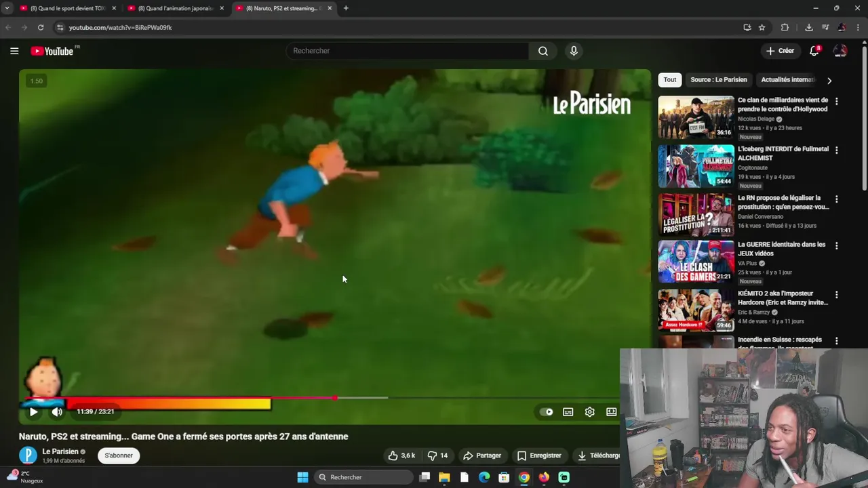Image resolution: width=868 pixels, height=488 pixels.
Task: Go back in browser history
Action: 8,28
